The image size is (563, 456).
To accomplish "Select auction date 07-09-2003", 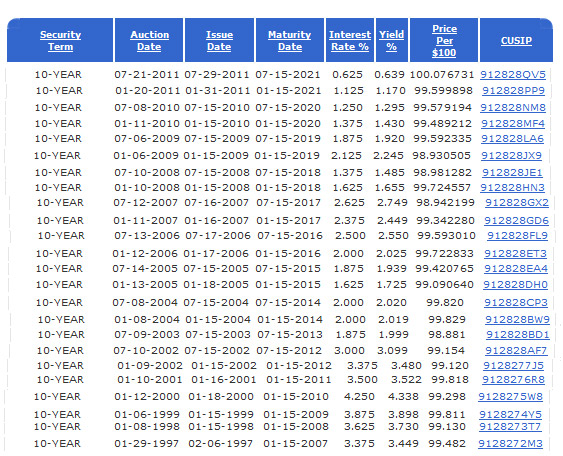I will click(x=146, y=334).
